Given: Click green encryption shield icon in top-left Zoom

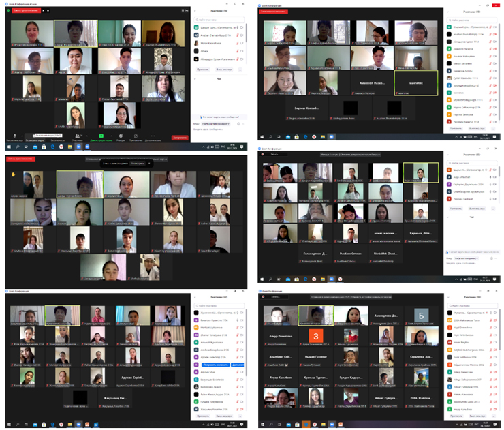Looking at the screenshot, I should pos(8,10).
